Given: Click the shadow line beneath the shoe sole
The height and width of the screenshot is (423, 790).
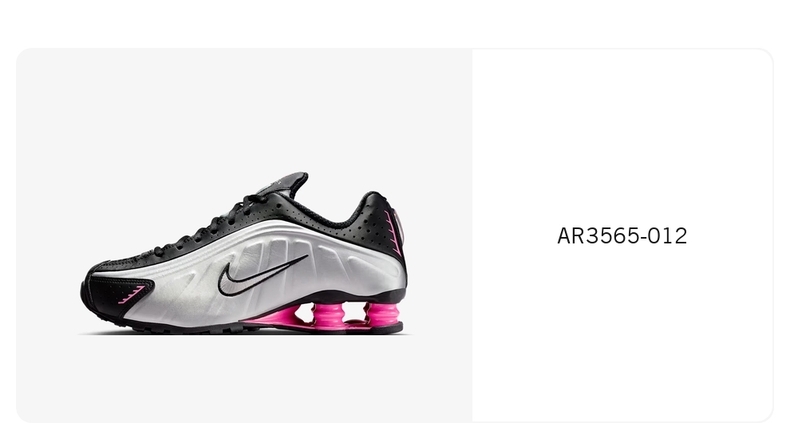Looking at the screenshot, I should click(244, 334).
